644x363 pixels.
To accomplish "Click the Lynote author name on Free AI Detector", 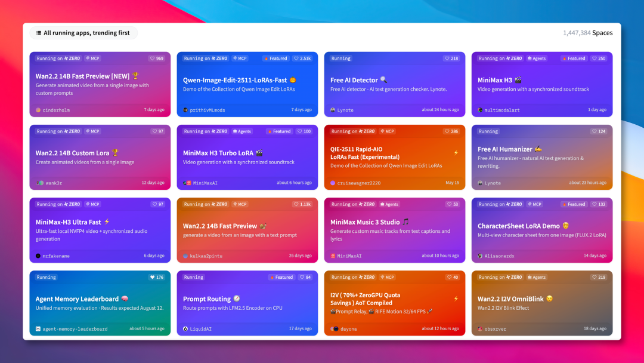I will point(345,110).
